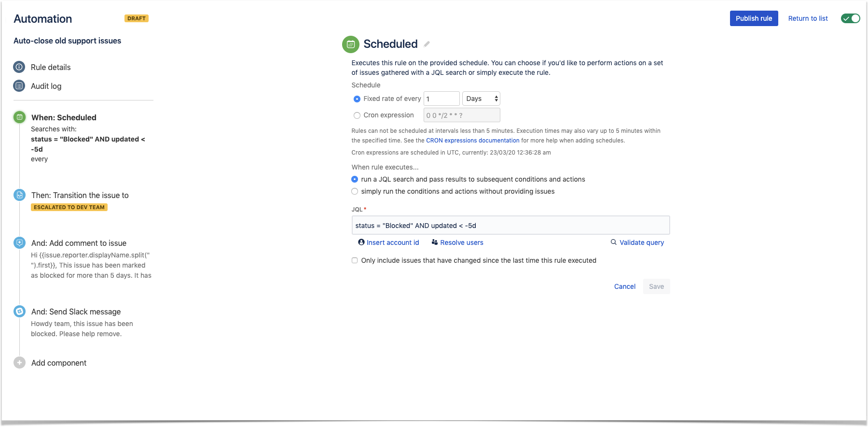
Task: Click Validate query link
Action: pos(637,242)
